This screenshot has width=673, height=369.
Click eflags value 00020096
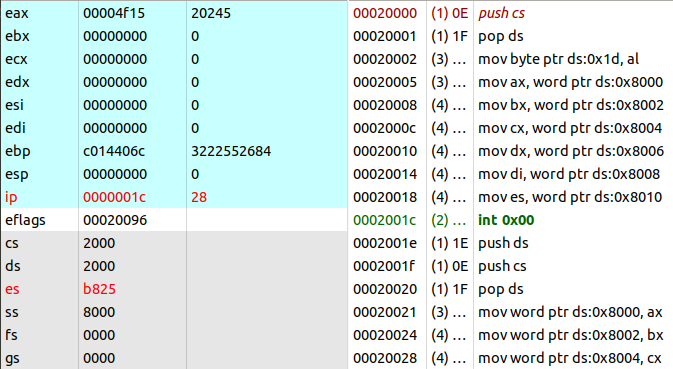pyautogui.click(x=115, y=220)
